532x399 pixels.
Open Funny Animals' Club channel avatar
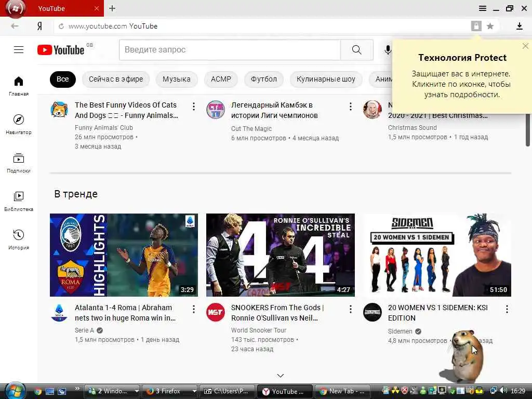click(59, 109)
